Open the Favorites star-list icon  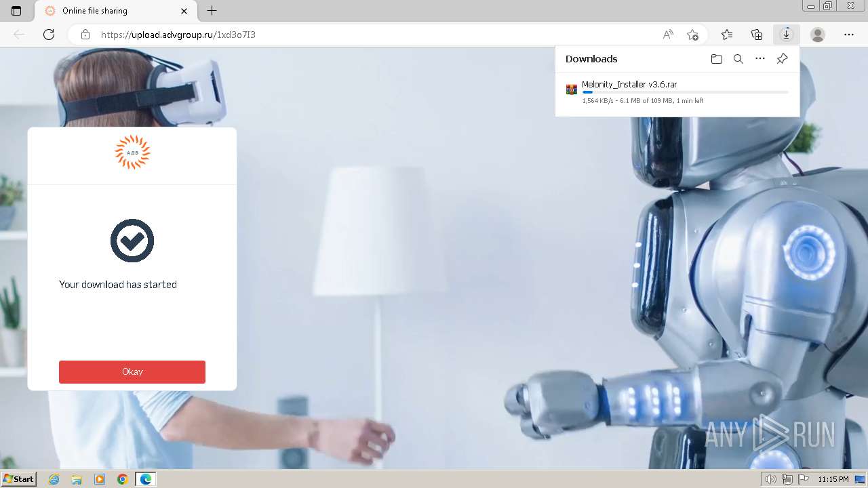[727, 35]
